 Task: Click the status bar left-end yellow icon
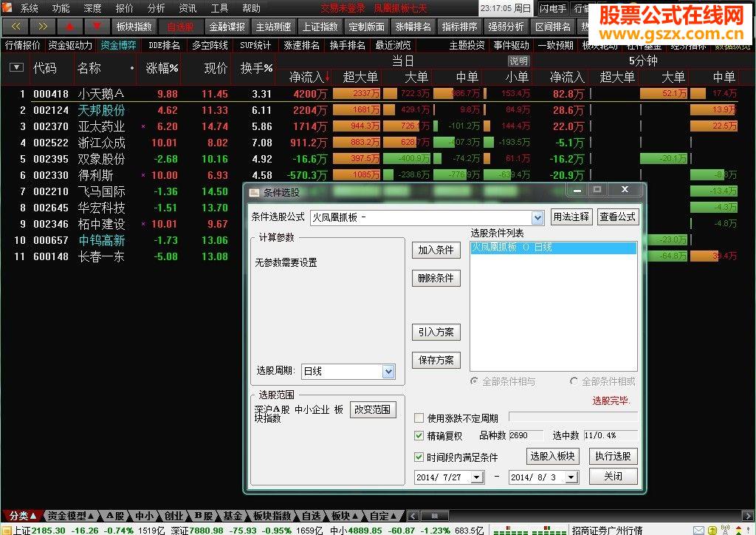coord(6,530)
